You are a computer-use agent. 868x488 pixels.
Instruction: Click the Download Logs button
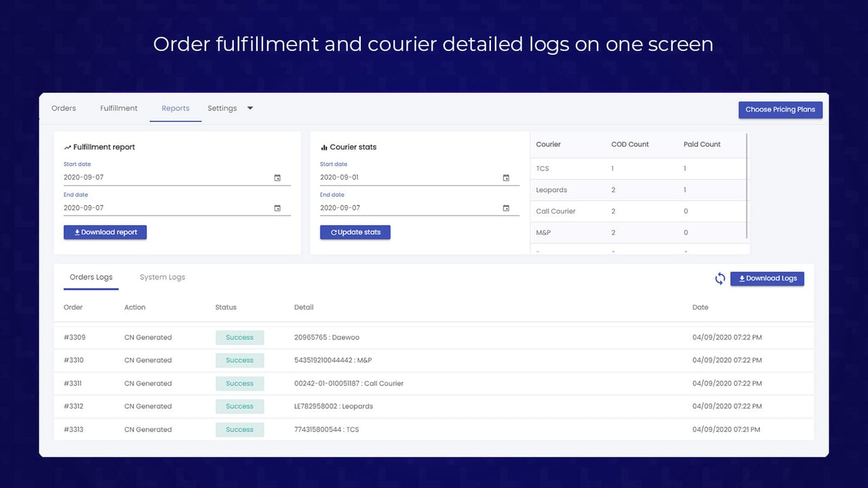tap(767, 279)
